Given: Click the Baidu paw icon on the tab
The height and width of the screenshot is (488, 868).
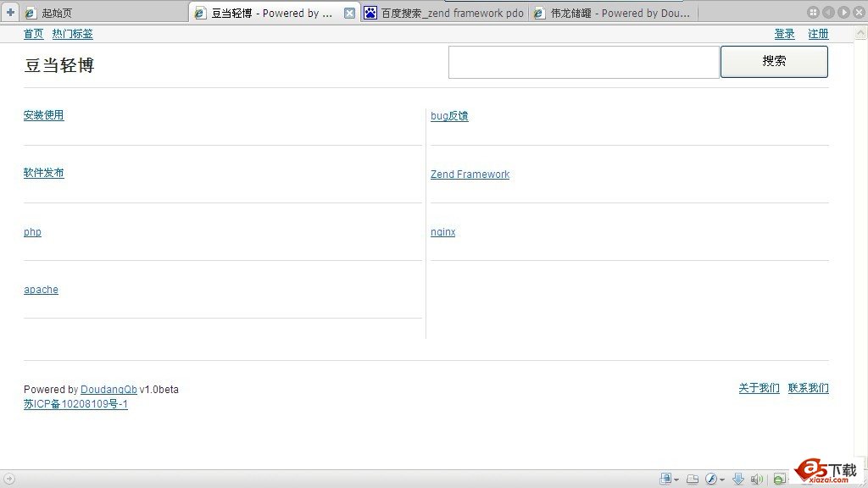Looking at the screenshot, I should click(370, 12).
